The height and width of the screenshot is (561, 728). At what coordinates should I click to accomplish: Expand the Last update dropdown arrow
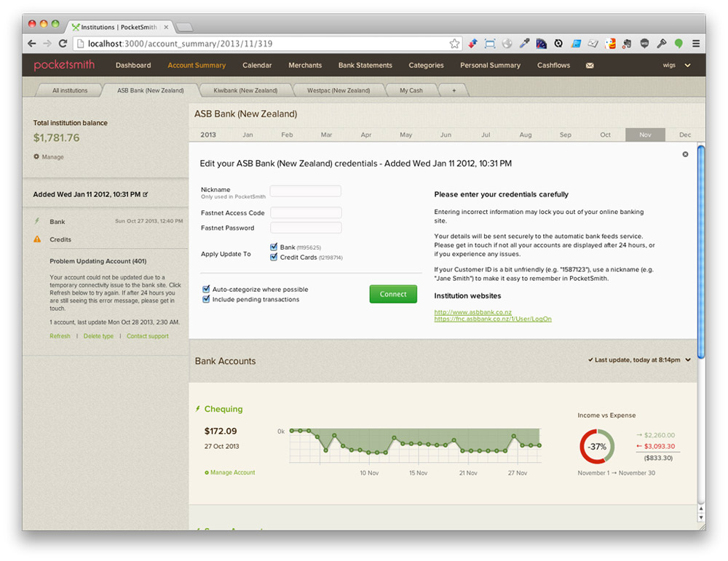pos(689,359)
